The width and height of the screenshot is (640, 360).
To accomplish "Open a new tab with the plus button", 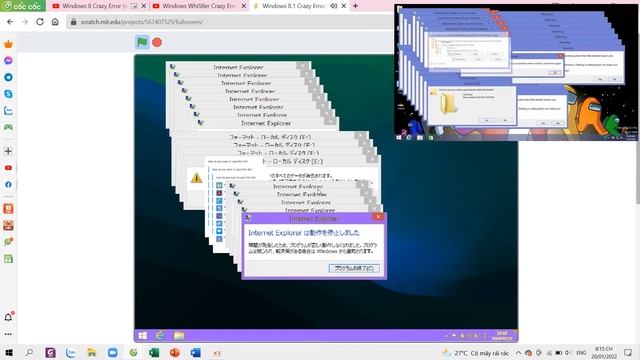I will coord(356,6).
